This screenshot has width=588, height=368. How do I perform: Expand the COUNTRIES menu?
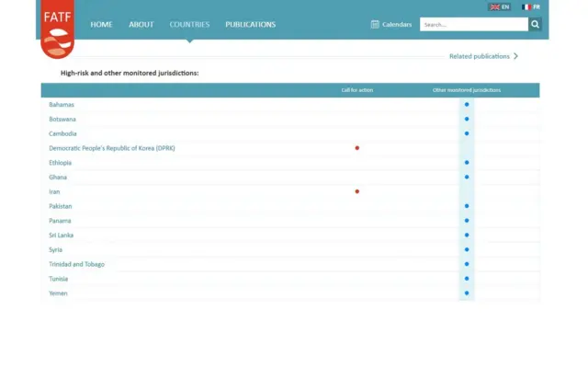pyautogui.click(x=189, y=25)
